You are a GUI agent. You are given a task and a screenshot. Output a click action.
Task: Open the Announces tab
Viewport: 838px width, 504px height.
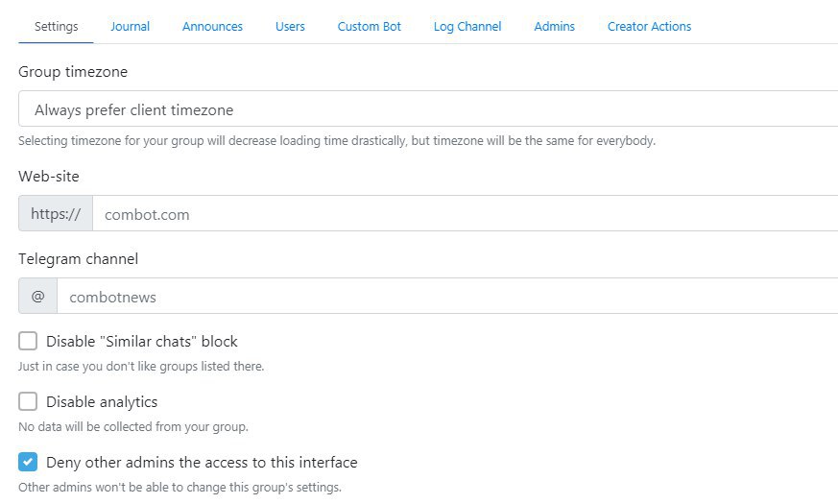(212, 26)
